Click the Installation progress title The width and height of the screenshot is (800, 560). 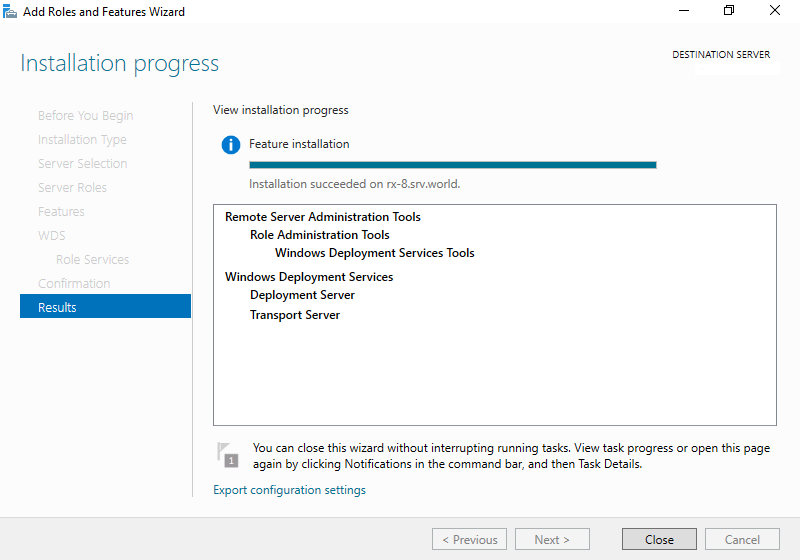[119, 64]
